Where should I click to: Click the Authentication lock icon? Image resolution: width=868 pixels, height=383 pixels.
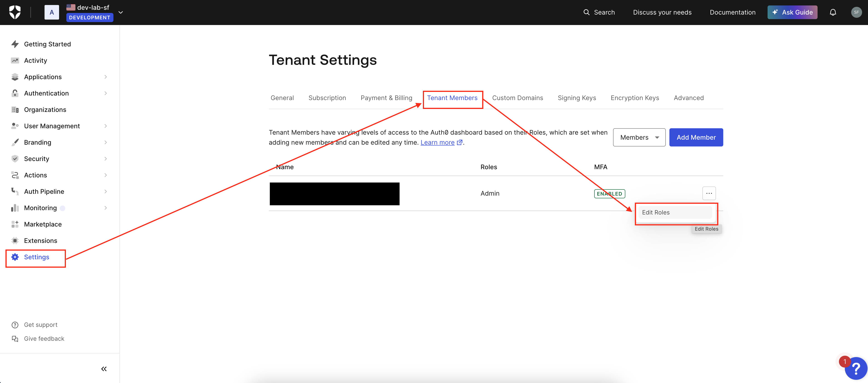[x=15, y=93]
